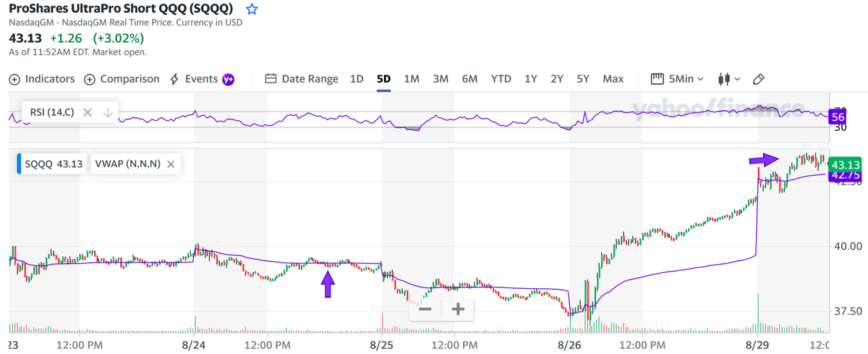The width and height of the screenshot is (868, 354).
Task: Zoom in the chart with plus button
Action: pyautogui.click(x=458, y=309)
